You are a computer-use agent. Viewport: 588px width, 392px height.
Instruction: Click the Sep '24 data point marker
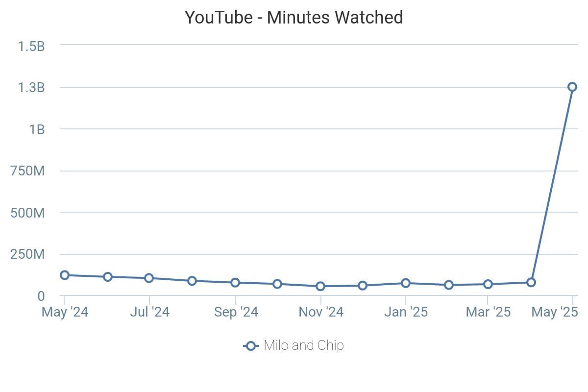click(x=235, y=282)
